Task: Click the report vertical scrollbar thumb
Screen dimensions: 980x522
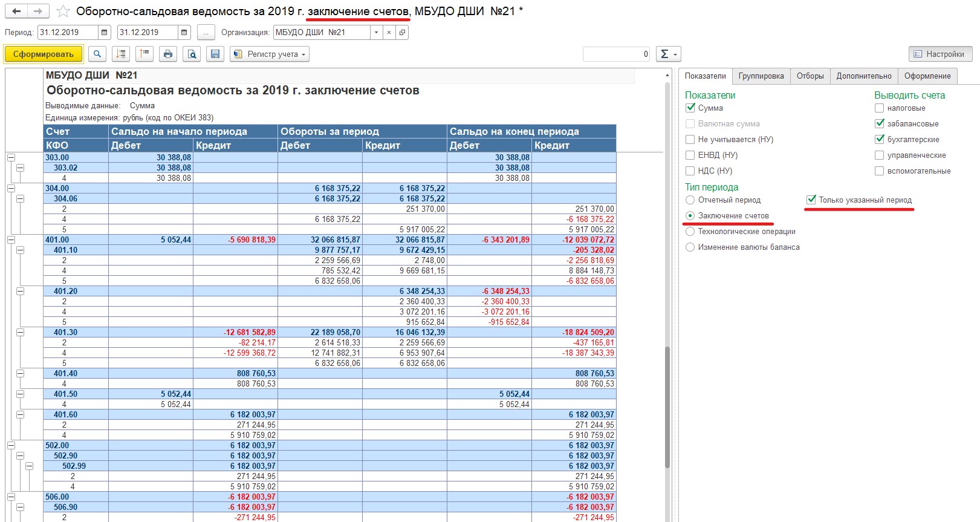Action: pos(667,407)
